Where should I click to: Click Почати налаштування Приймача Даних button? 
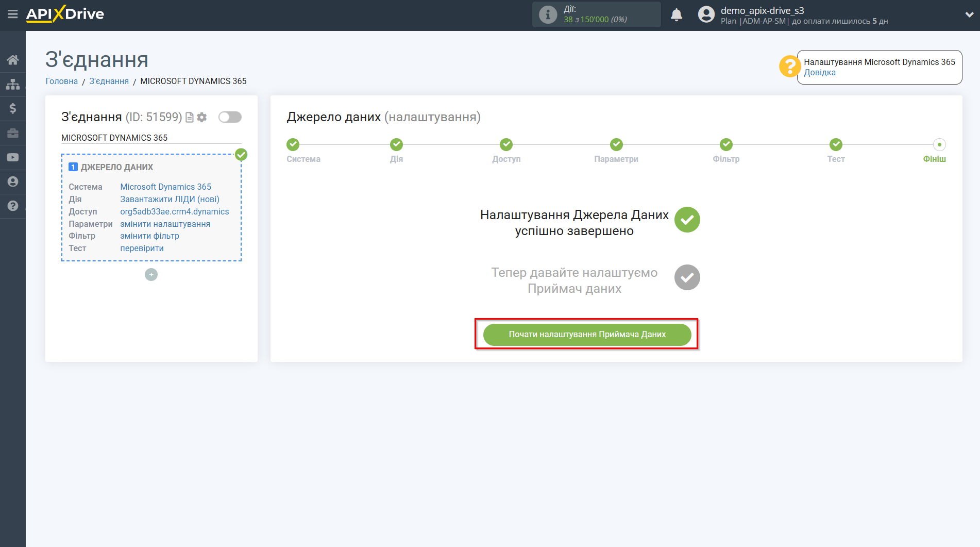[x=587, y=335]
